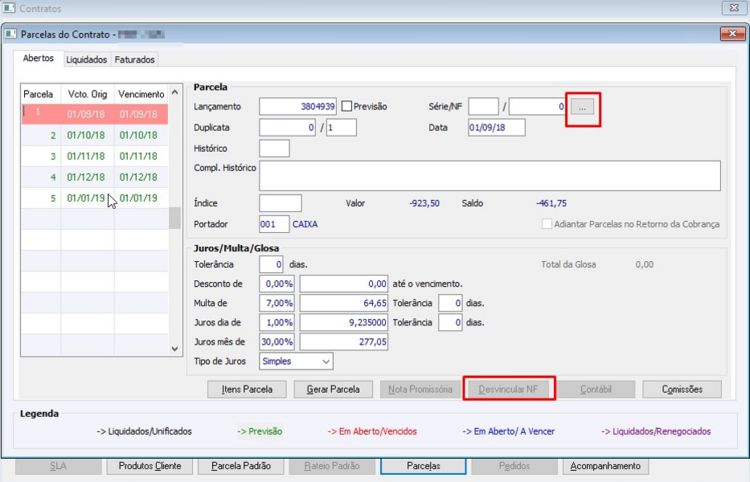This screenshot has width=750, height=482.
Task: Open the Comissões button
Action: click(682, 389)
